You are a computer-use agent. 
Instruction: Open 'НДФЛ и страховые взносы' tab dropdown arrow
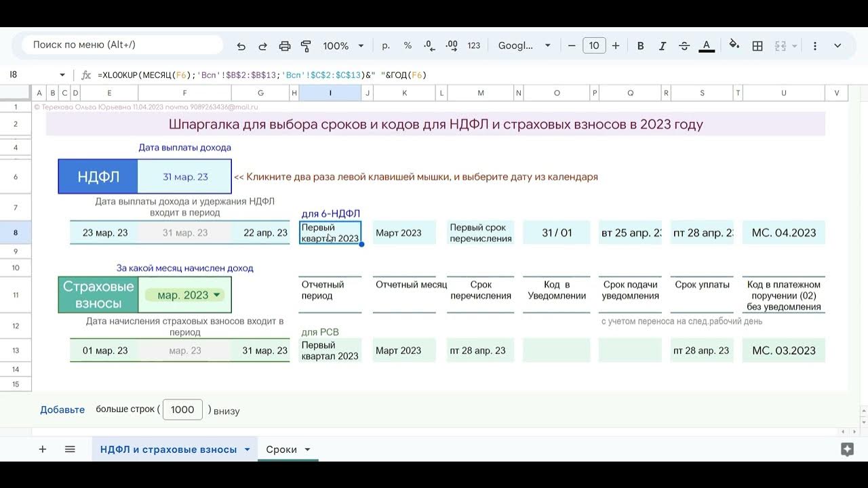coord(247,449)
